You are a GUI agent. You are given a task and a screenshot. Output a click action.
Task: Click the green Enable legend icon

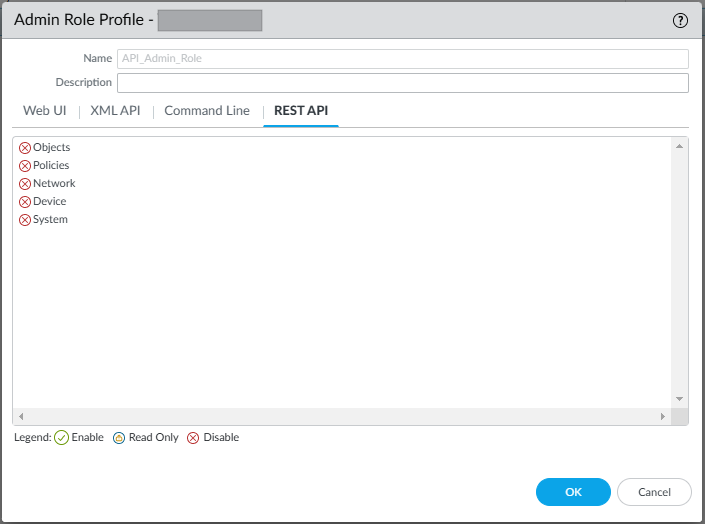[61, 438]
